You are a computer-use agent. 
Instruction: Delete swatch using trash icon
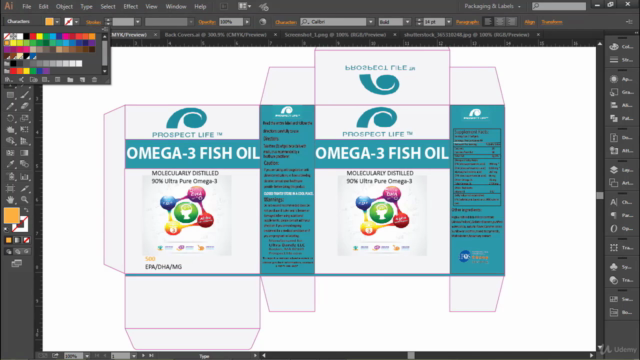pos(94,80)
